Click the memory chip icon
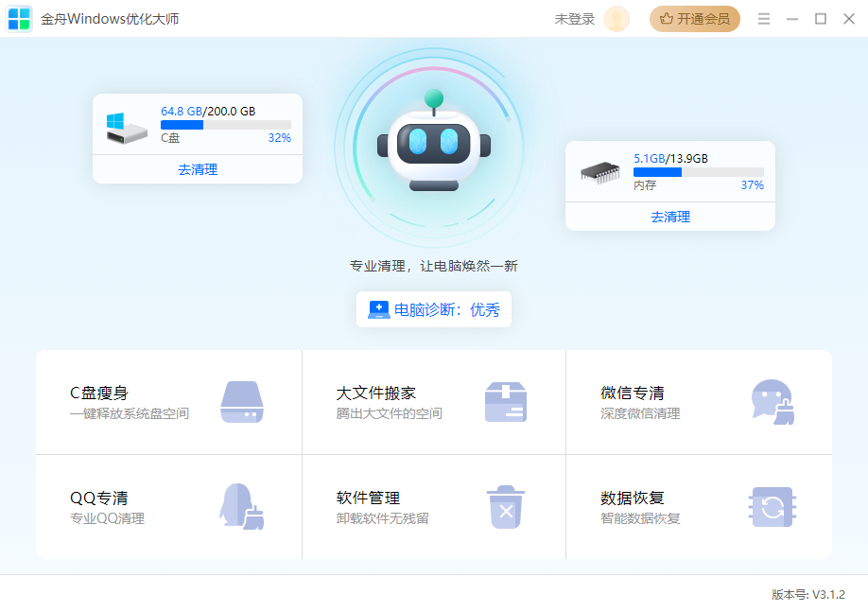The height and width of the screenshot is (612, 868). (x=600, y=173)
